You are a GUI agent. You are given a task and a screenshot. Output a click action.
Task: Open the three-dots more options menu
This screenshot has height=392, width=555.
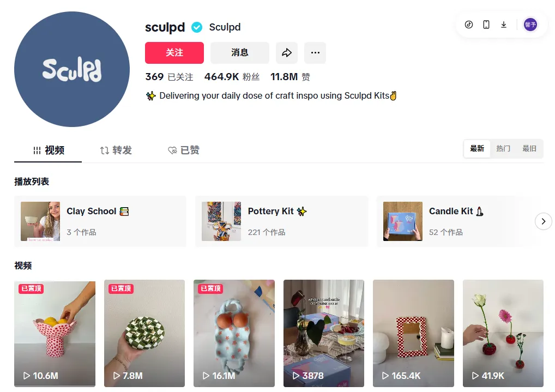pyautogui.click(x=315, y=53)
